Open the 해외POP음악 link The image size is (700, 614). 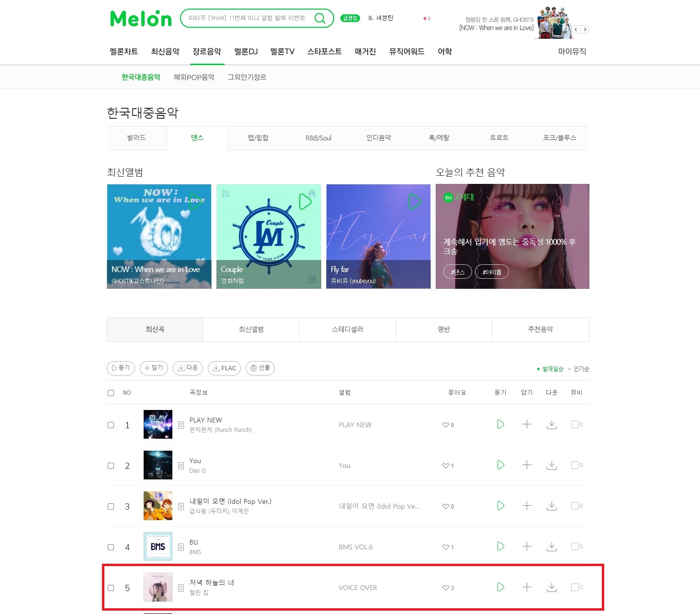coord(194,77)
